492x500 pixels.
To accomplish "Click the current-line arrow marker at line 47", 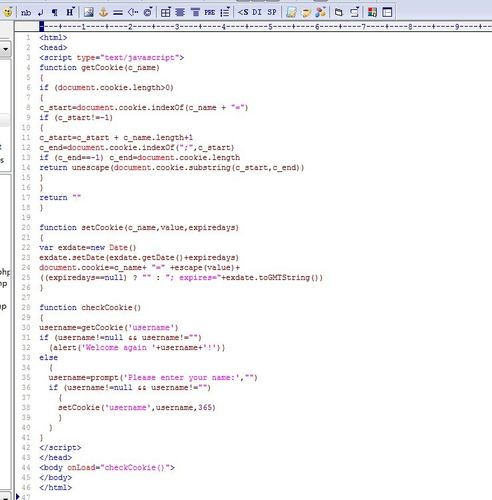I will point(17,496).
